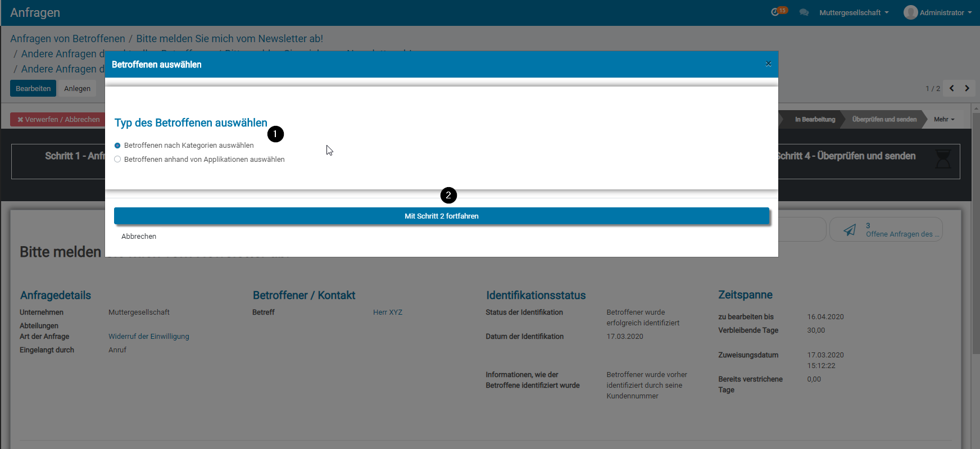Open the Mehr status dropdown
980x449 pixels.
point(944,119)
